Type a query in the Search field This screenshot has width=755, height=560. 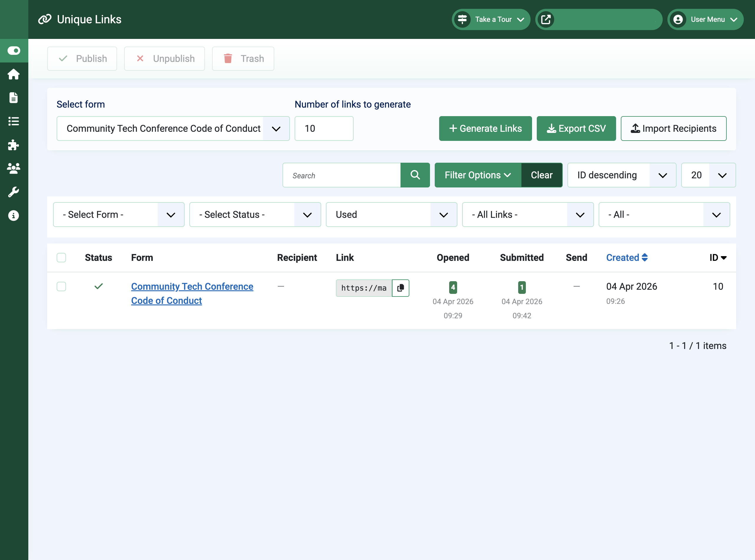(x=342, y=175)
